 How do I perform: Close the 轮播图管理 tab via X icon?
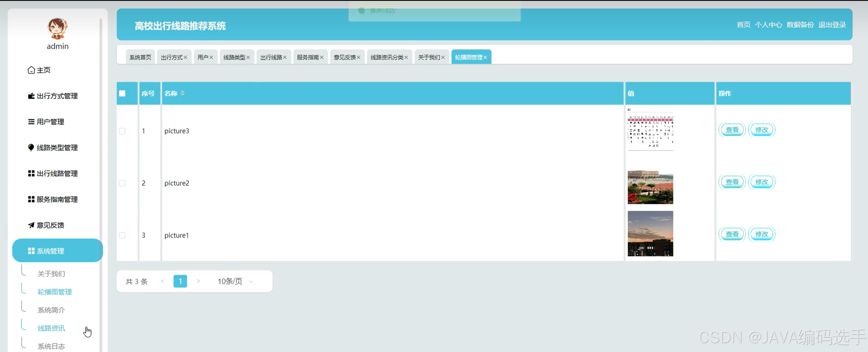coord(485,58)
